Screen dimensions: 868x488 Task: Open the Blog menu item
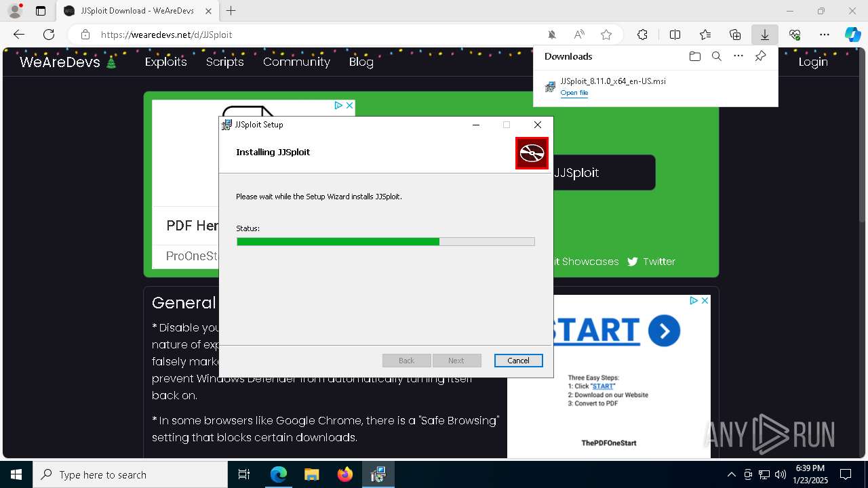(361, 62)
